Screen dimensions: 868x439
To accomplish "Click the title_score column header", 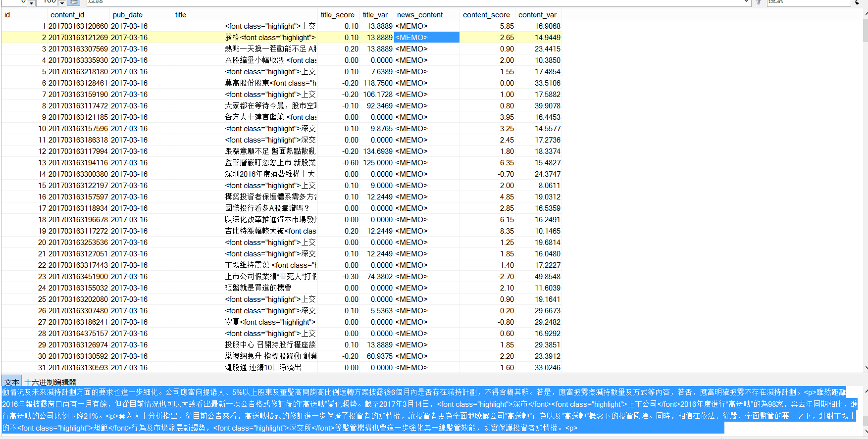I will [x=338, y=15].
